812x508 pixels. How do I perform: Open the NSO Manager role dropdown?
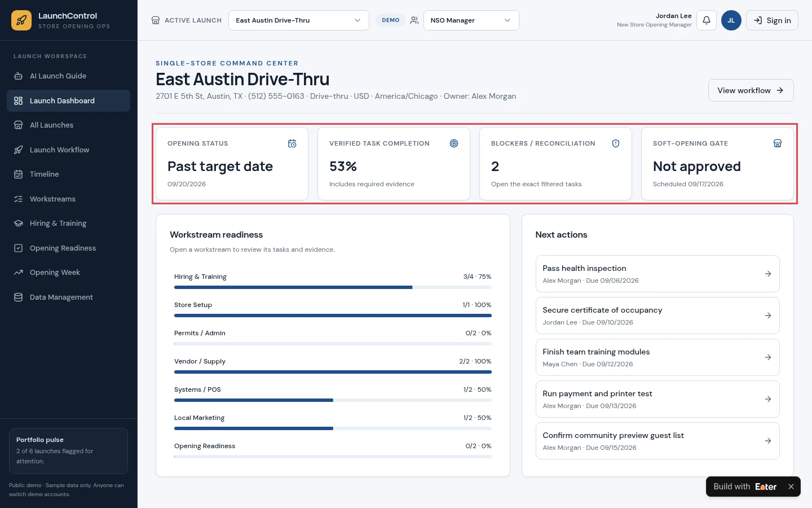click(471, 20)
